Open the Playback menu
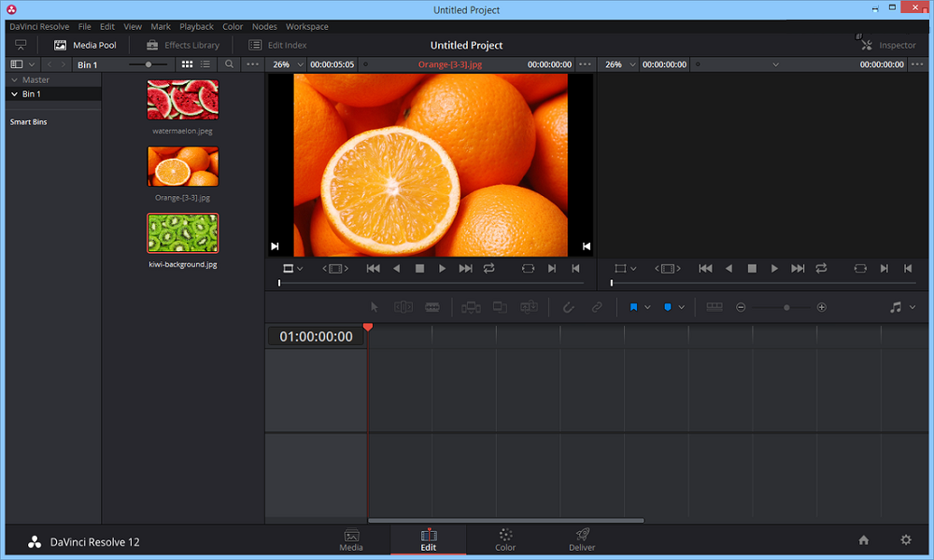Viewport: 934px width, 560px height. (196, 27)
